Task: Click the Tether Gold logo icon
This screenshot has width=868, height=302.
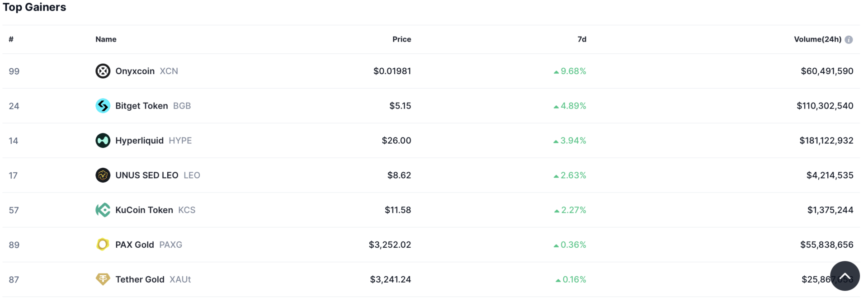Action: (x=103, y=279)
